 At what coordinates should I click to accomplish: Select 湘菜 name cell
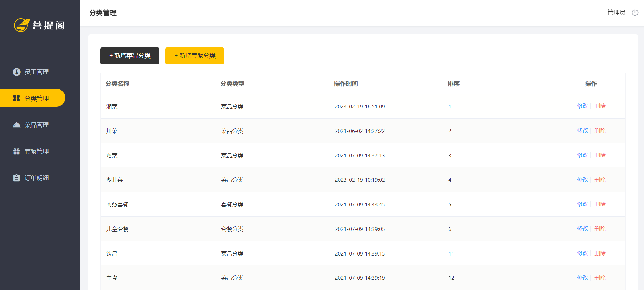tap(112, 107)
